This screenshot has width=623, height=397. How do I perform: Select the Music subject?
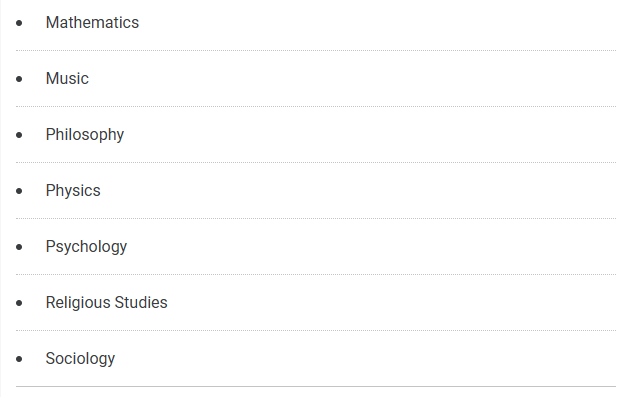click(67, 79)
